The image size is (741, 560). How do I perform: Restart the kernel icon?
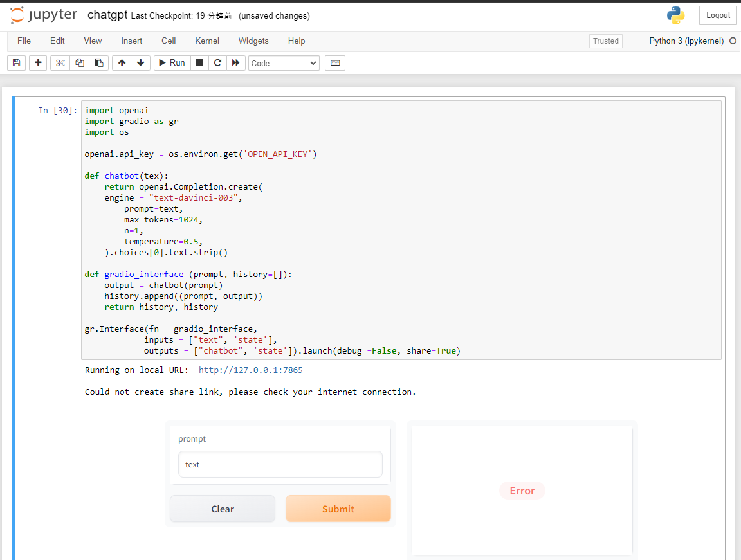click(217, 63)
